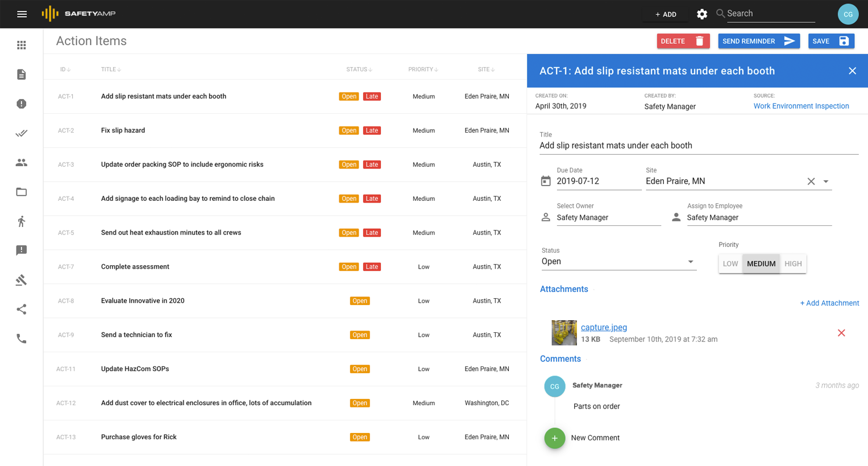Screen dimensions: 868x466
Task: Open the dashboard grid icon in sidebar
Action: (x=22, y=45)
